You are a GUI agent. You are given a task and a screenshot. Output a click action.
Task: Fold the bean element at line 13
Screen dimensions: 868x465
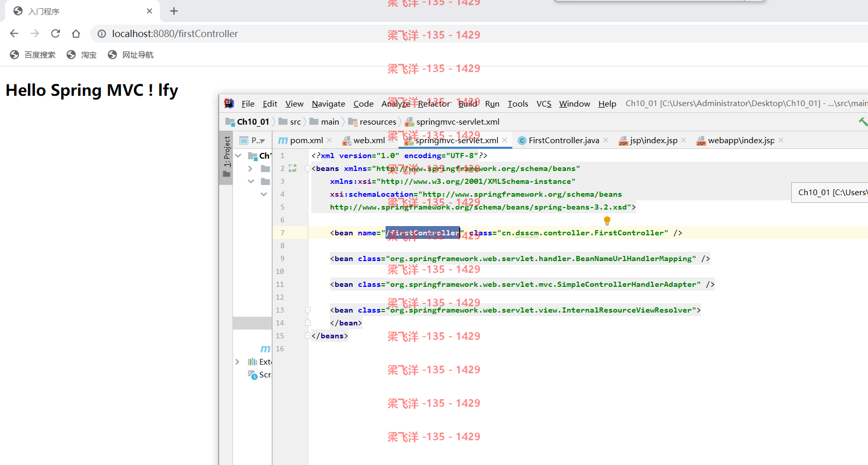tap(308, 310)
